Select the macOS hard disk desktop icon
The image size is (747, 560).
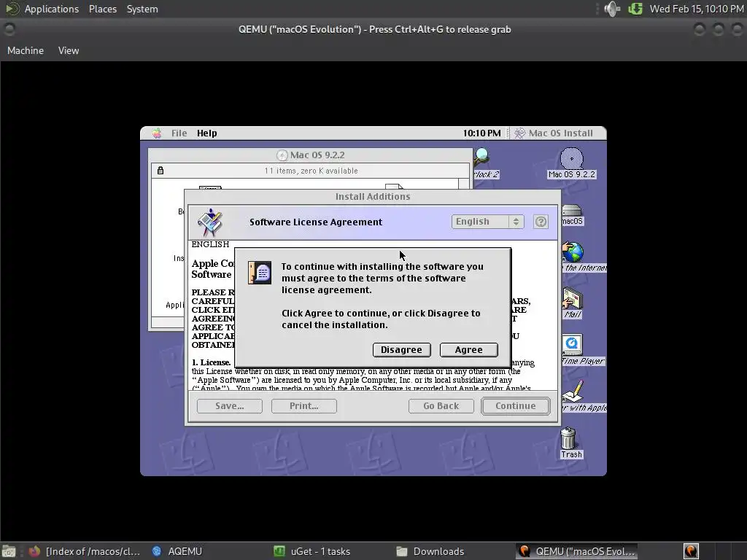click(x=572, y=215)
